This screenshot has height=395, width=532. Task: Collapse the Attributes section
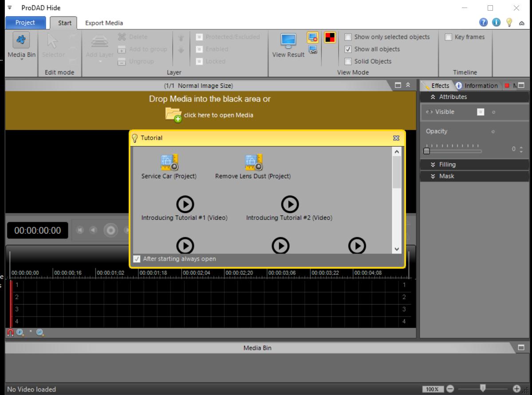click(x=433, y=97)
